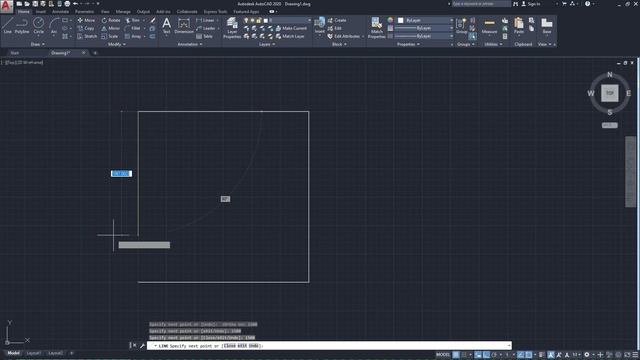Click the Fillet tool

pos(133,28)
